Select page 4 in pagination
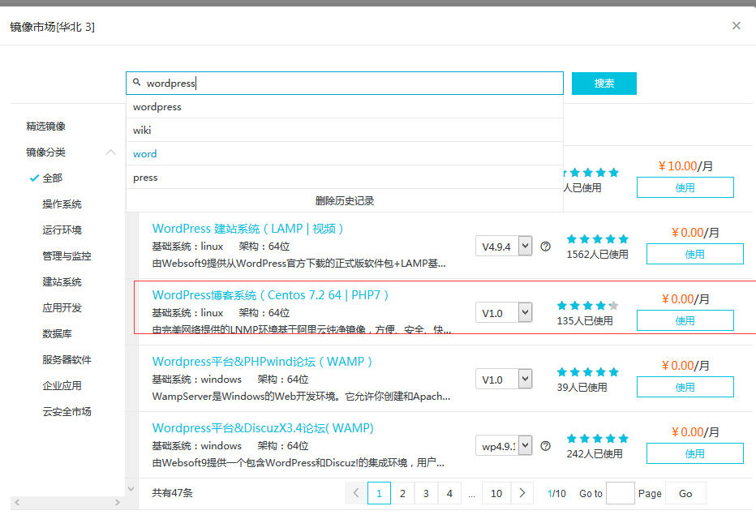This screenshot has width=756, height=532. [x=449, y=493]
